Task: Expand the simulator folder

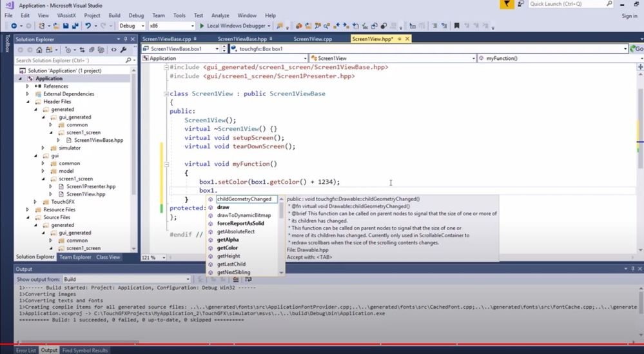Action: 43,148
